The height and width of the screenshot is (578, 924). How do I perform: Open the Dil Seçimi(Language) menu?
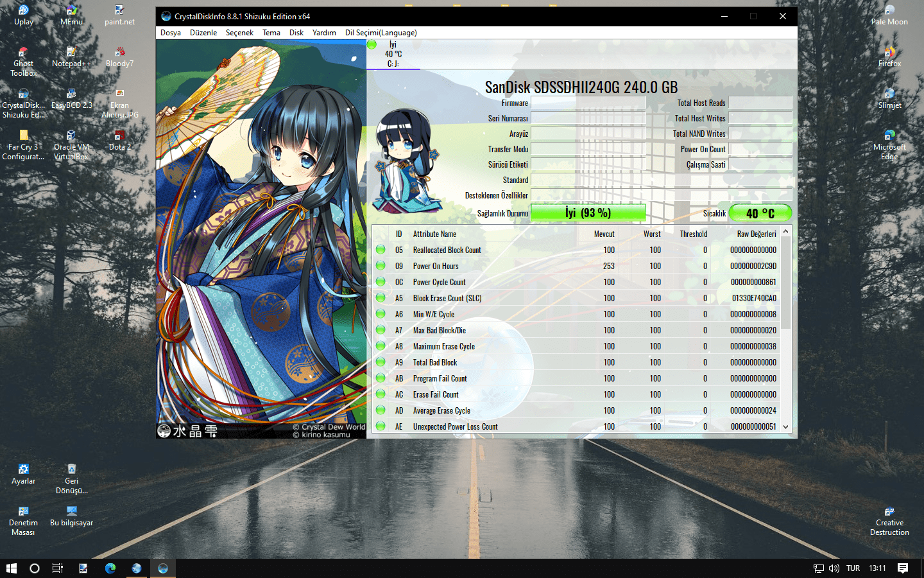click(381, 33)
